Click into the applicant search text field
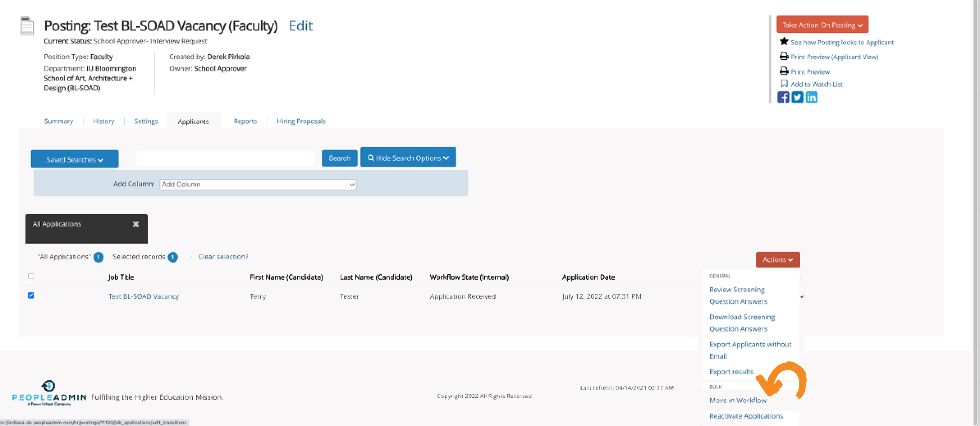 pos(225,158)
